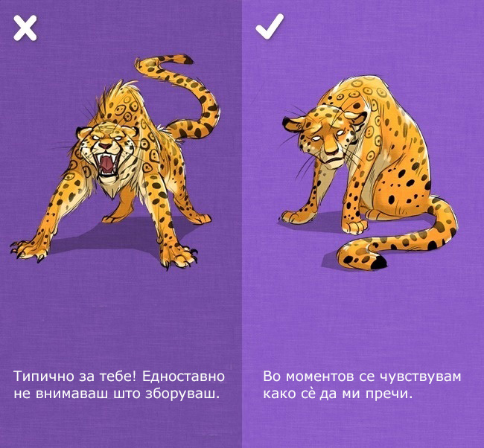Select the angry cheetah's raised tail tip
Viewport: 484px width, 448px height.
tap(184, 60)
